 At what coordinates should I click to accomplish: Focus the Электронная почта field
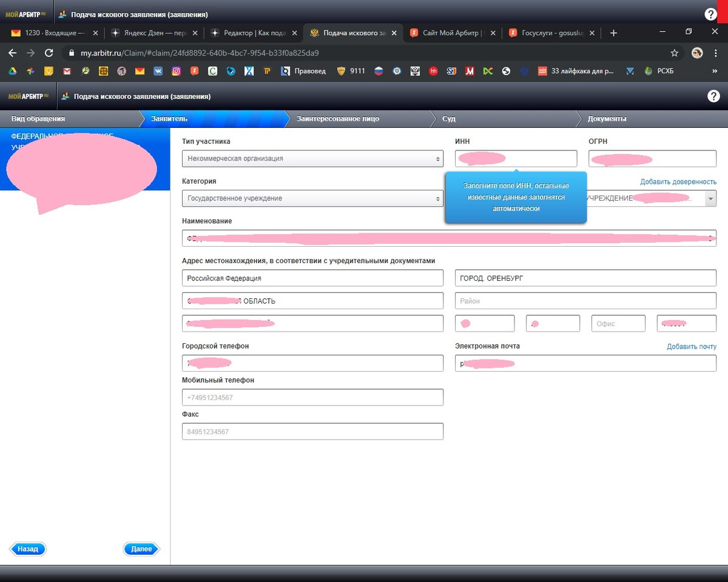(585, 363)
